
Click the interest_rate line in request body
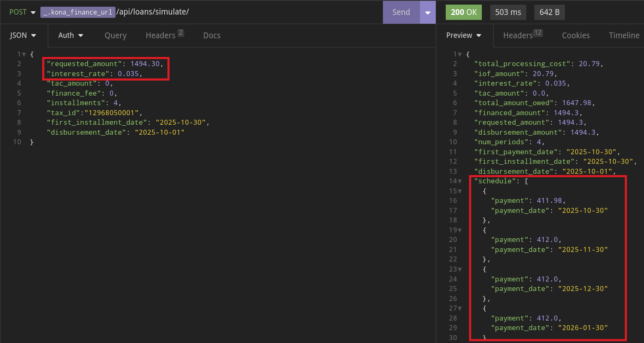94,74
